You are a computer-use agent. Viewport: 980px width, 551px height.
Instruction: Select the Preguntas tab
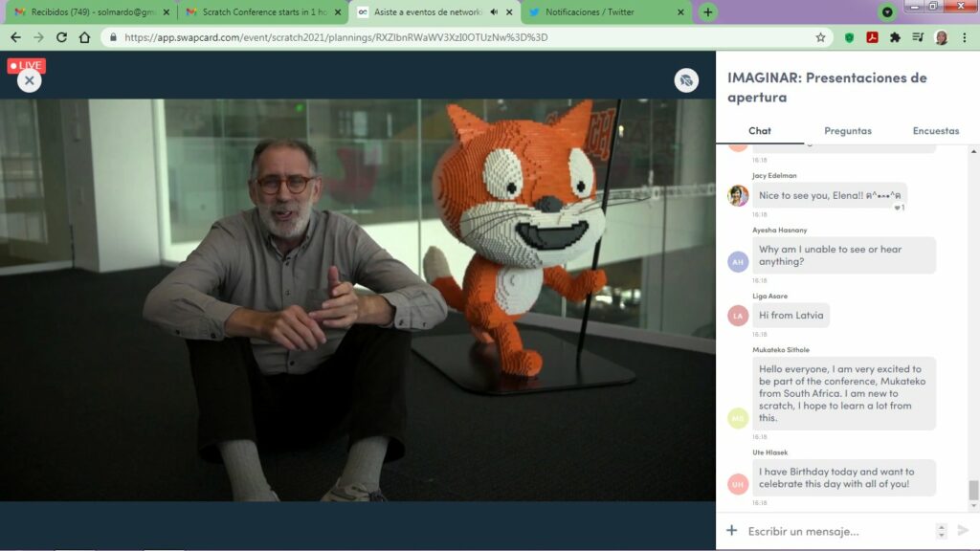coord(848,130)
